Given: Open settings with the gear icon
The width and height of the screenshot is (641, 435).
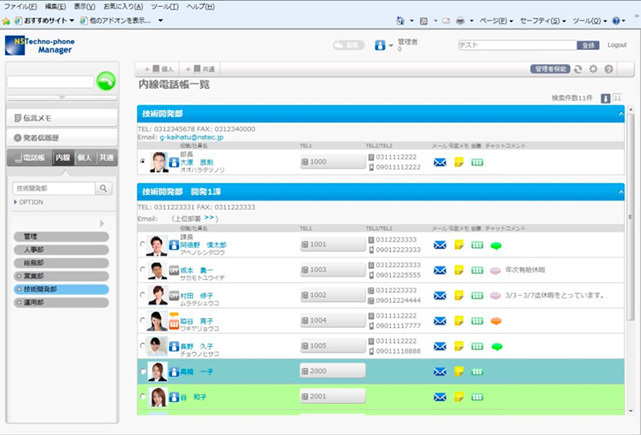Looking at the screenshot, I should (593, 69).
